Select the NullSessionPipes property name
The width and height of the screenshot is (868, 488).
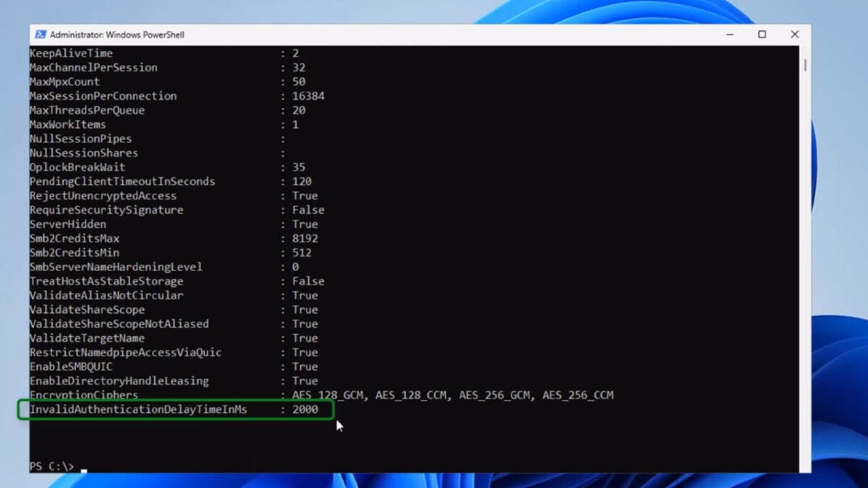tap(80, 139)
